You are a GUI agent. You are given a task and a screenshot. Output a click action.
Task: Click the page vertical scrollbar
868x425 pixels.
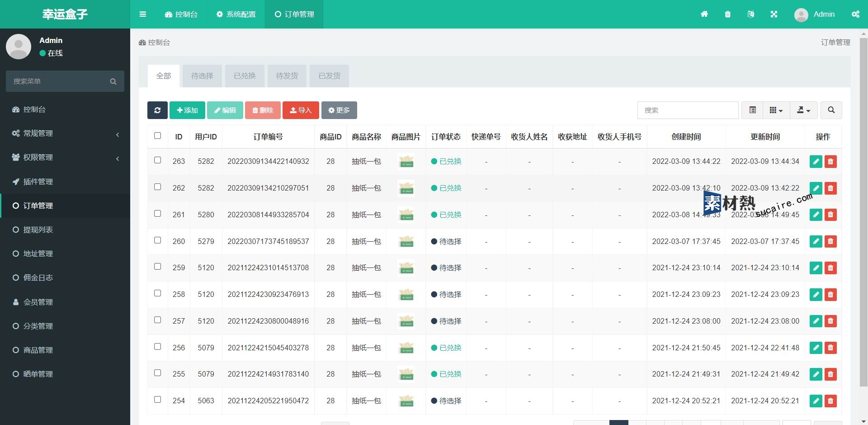coord(863,212)
